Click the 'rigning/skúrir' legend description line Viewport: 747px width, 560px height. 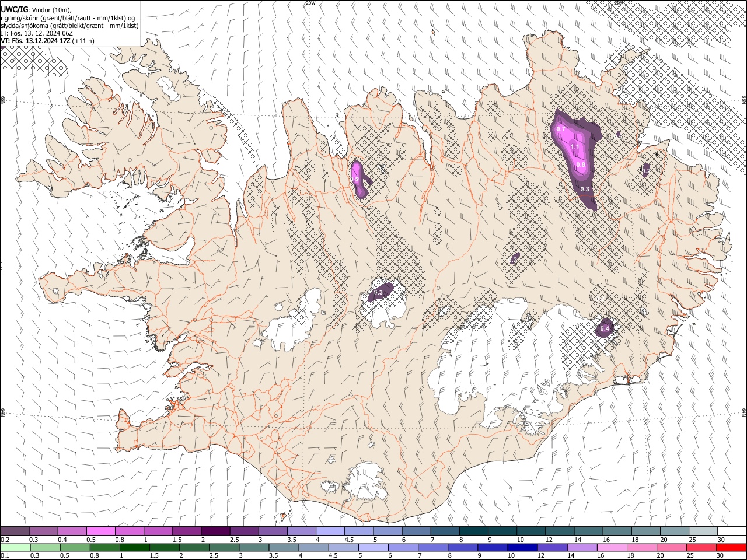click(x=68, y=18)
